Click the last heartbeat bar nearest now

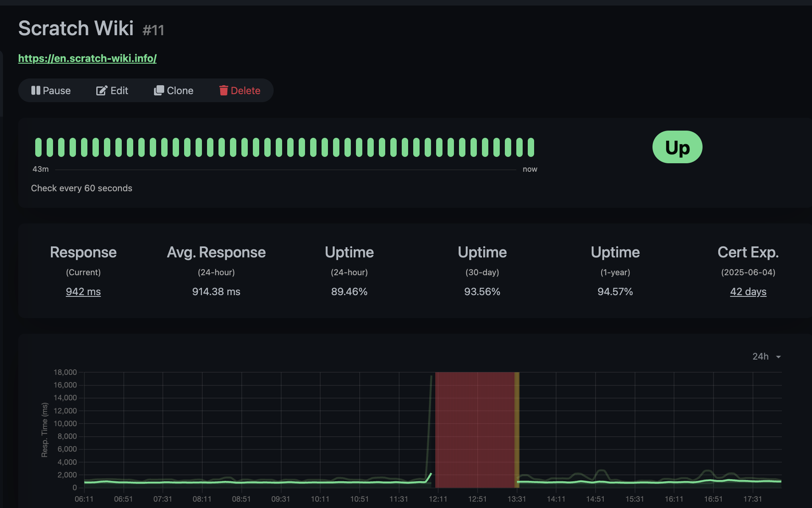tap(531, 147)
